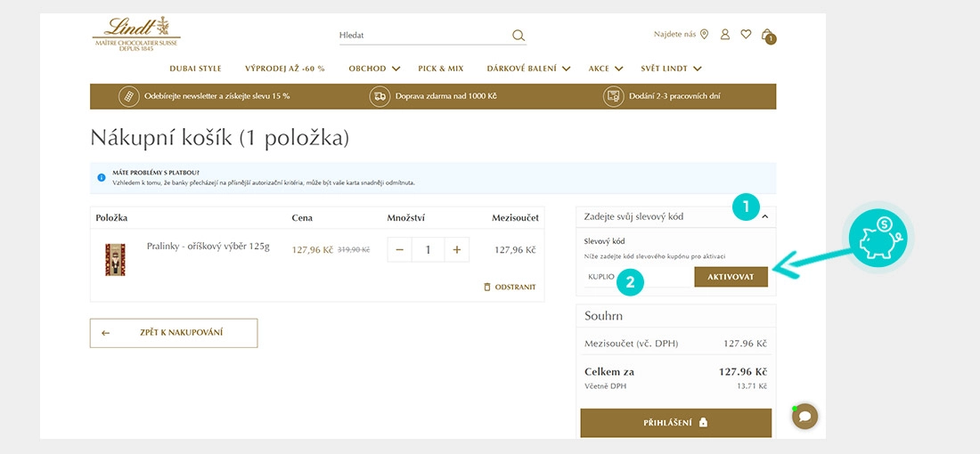Viewport: 980px width, 454px height.
Task: Open the user account icon
Action: click(x=725, y=35)
